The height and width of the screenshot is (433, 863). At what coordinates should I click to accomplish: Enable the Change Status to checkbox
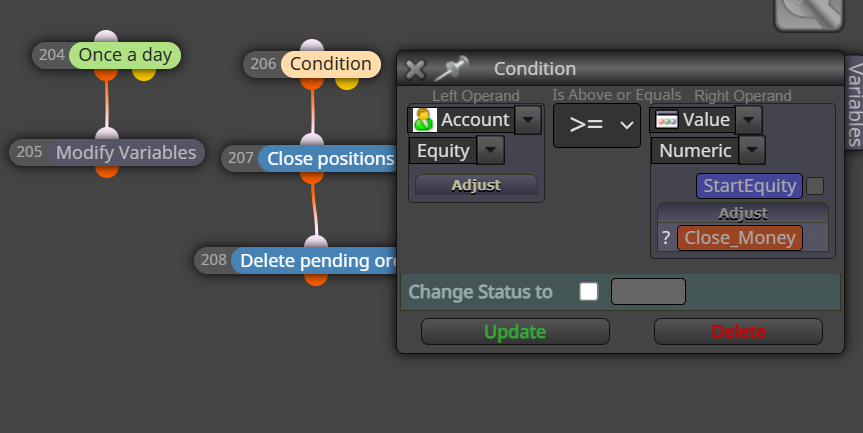[588, 292]
